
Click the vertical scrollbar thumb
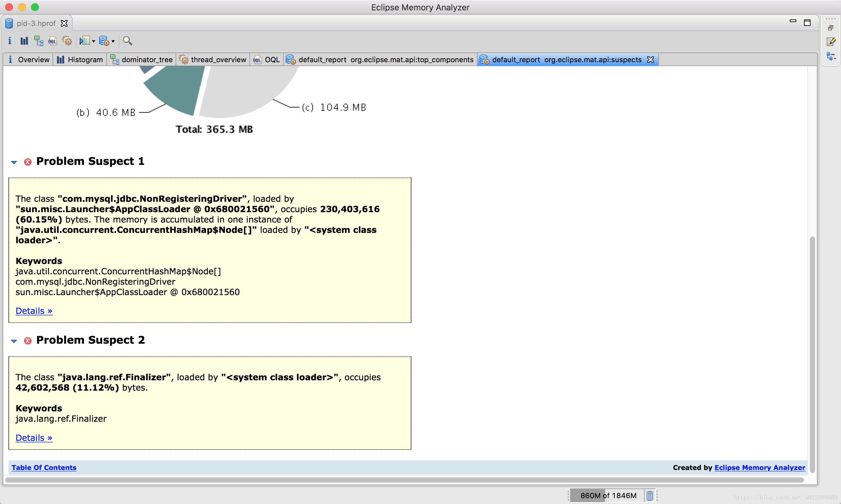812,354
